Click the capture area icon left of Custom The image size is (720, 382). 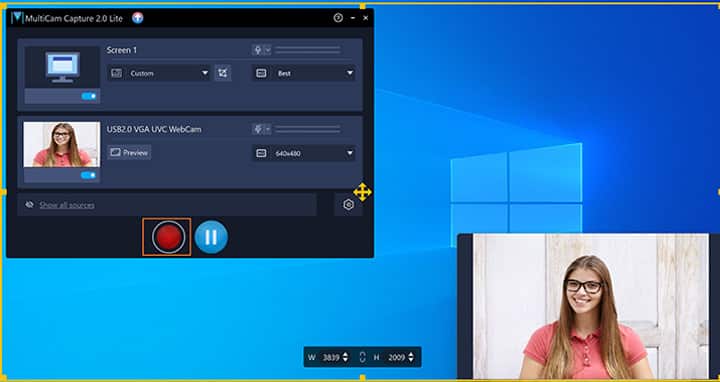(x=117, y=73)
